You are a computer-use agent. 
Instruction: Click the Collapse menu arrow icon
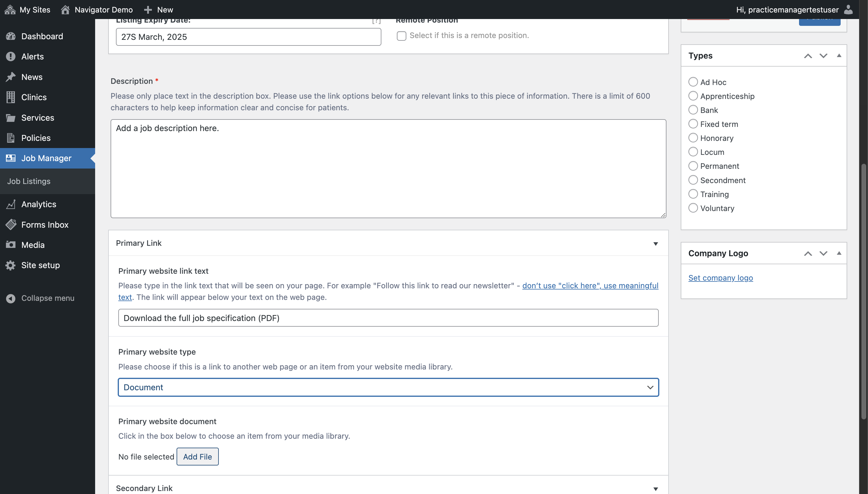11,298
